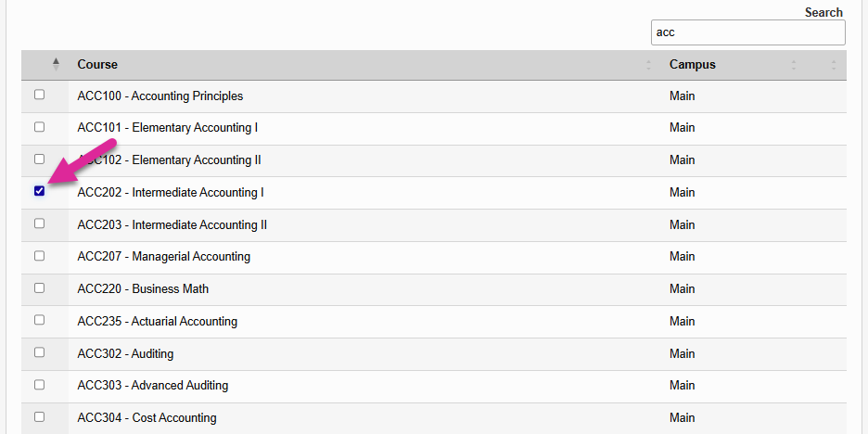
Task: Check the ACC302 Auditing checkbox
Action: coord(39,352)
